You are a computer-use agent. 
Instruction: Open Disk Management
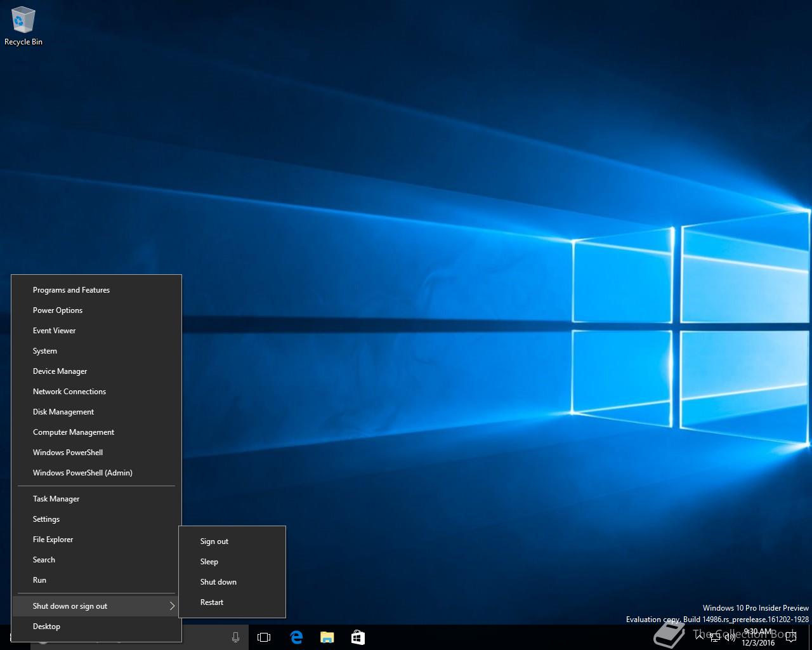[96, 412]
